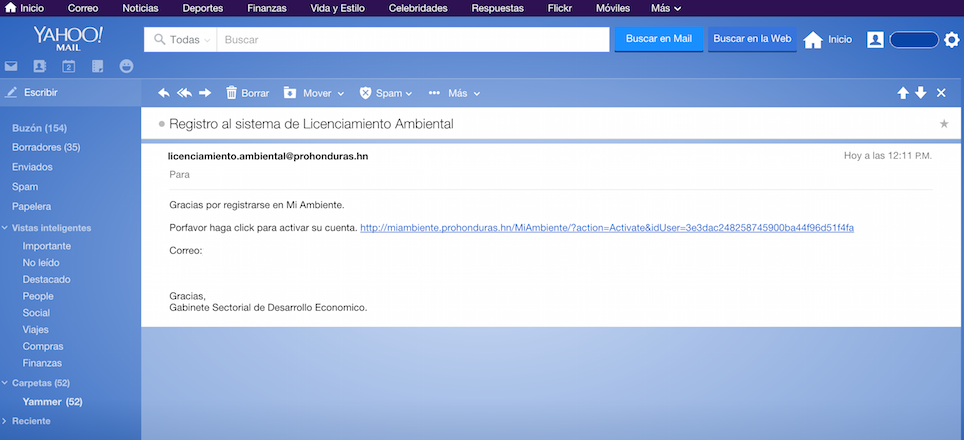
Task: Open the Calendar icon in the sidebar header
Action: (x=69, y=66)
